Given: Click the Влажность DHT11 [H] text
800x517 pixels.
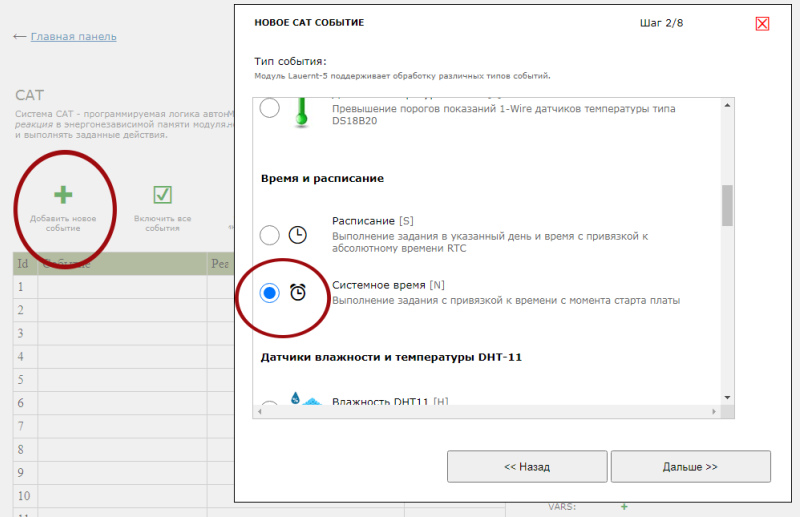Looking at the screenshot, I should click(390, 401).
